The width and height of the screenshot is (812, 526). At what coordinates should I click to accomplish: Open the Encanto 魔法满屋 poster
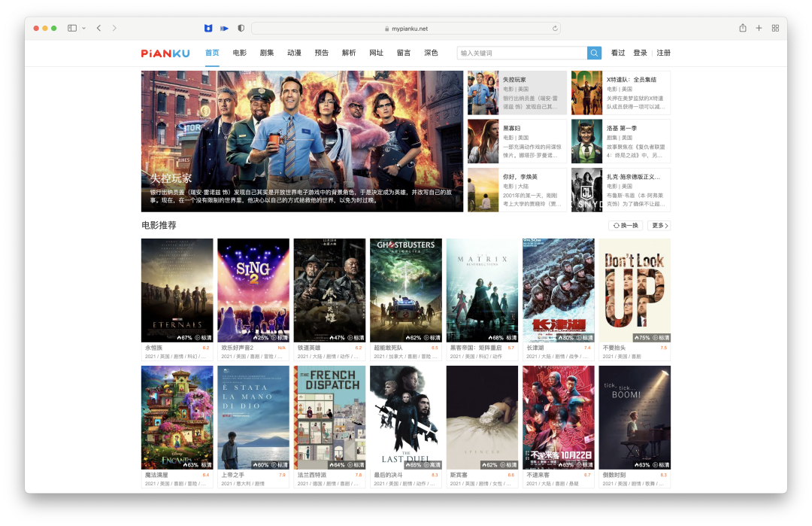tap(177, 417)
